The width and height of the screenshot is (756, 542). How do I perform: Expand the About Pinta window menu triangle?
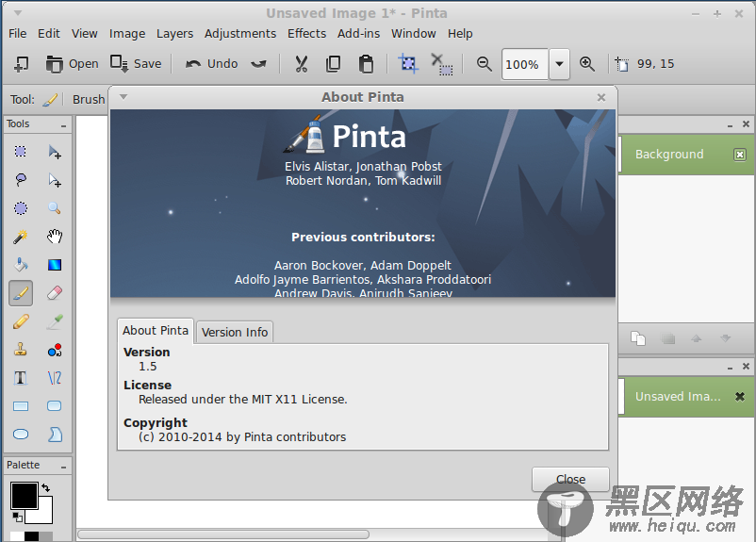coord(123,97)
